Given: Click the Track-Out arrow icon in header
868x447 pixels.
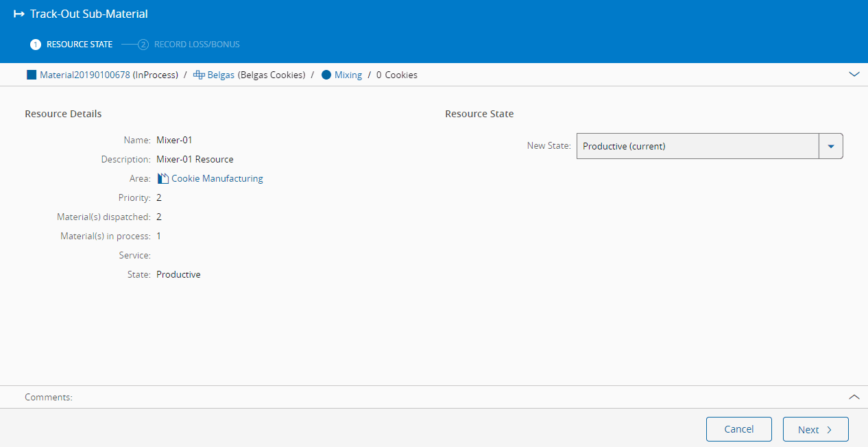Looking at the screenshot, I should (x=19, y=14).
